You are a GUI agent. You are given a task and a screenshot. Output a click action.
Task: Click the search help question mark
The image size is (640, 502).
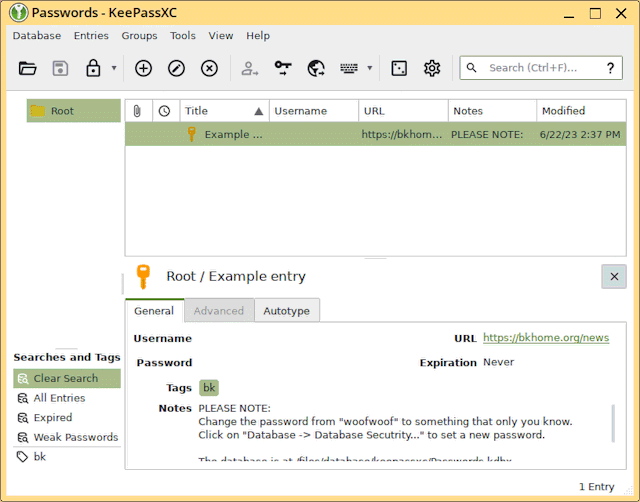click(610, 68)
